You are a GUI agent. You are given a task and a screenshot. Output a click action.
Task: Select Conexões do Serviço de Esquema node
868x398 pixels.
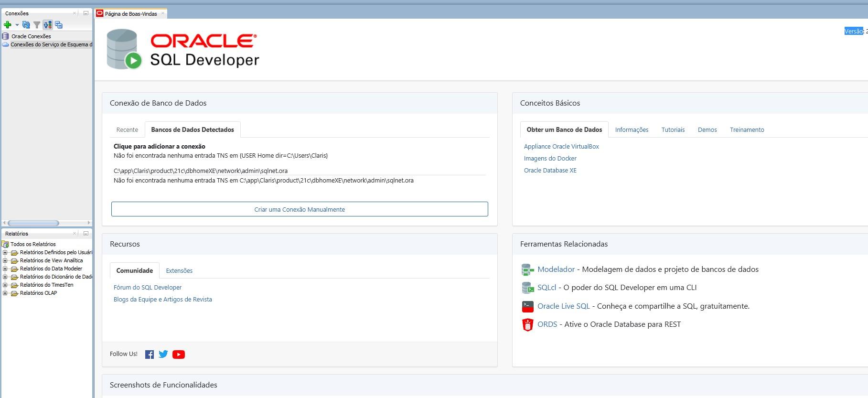click(x=52, y=44)
